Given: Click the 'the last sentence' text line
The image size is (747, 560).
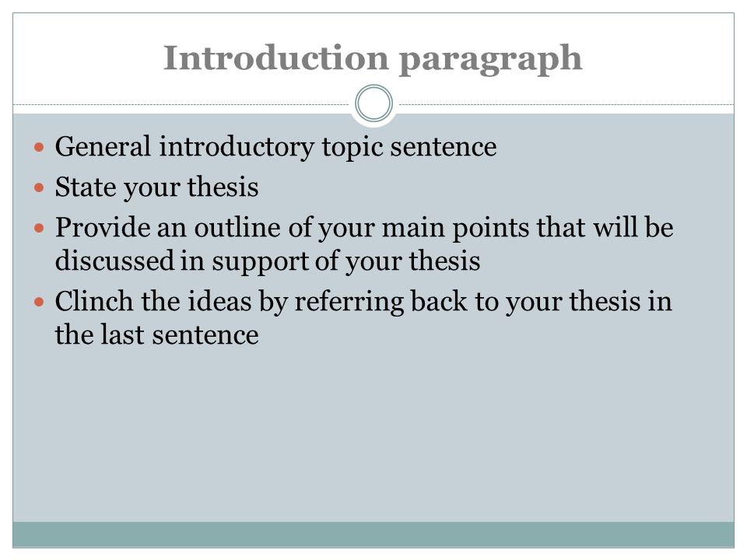Looking at the screenshot, I should pos(156,334).
